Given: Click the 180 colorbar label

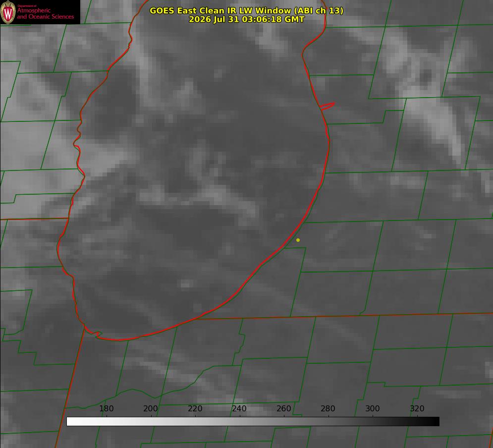Looking at the screenshot, I should click(106, 408).
